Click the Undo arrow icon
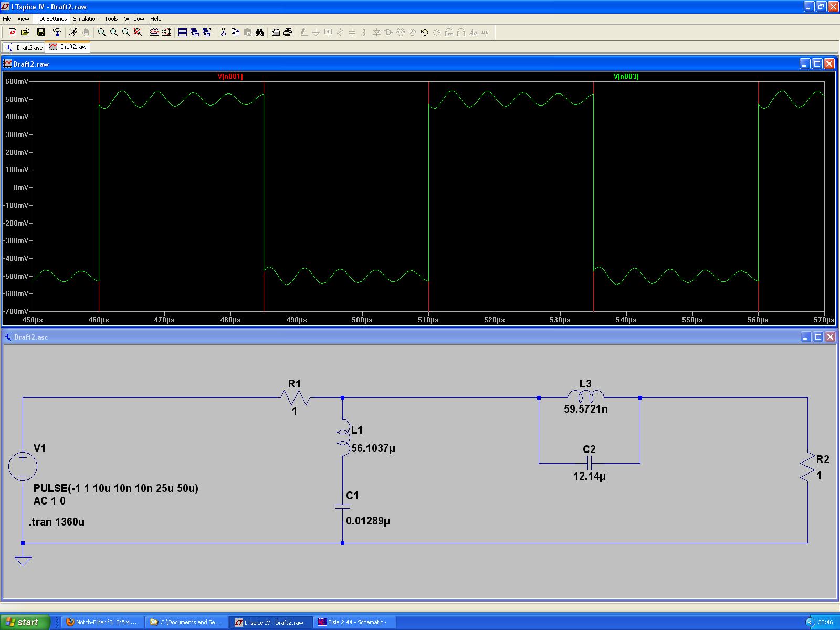840x630 pixels. (425, 33)
